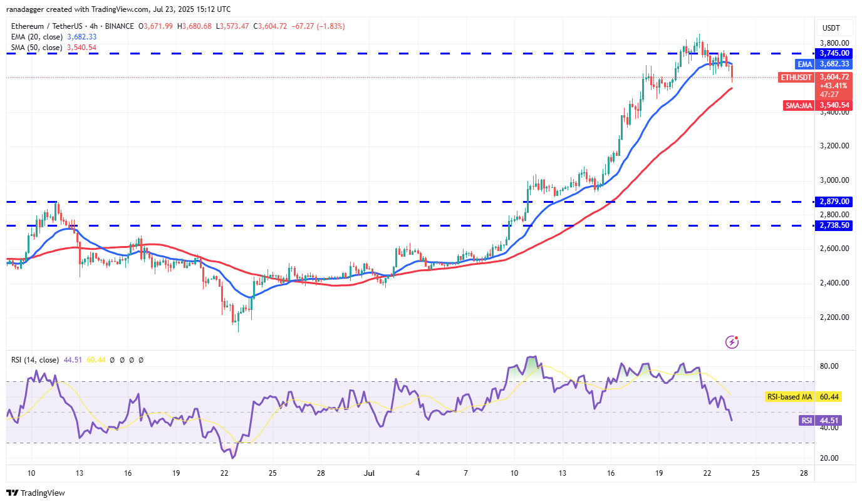The height and width of the screenshot is (504, 862).
Task: Click the Jul label on the time axis
Action: click(369, 473)
